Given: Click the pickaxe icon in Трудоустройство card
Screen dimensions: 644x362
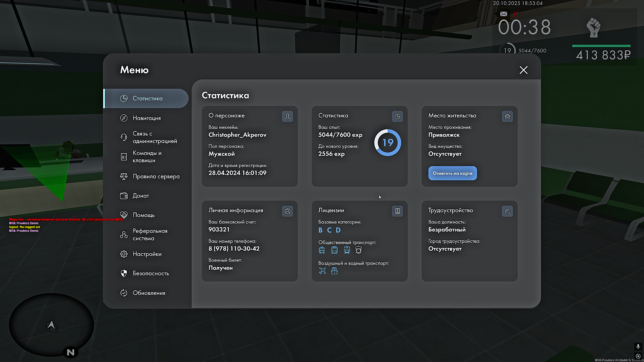Looking at the screenshot, I should 507,211.
